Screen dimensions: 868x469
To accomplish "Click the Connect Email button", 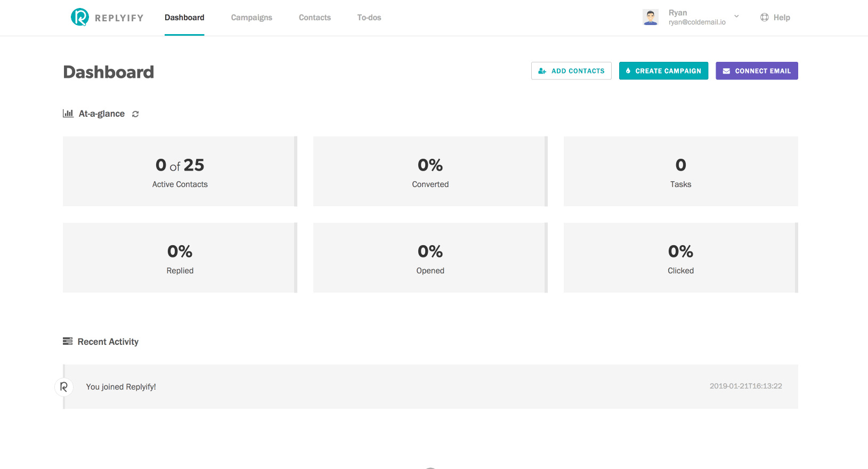I will [757, 71].
